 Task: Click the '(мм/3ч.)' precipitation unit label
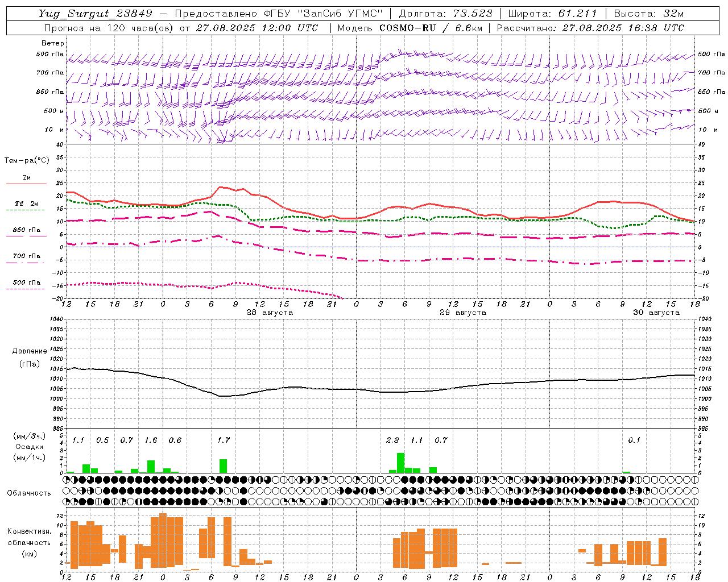pos(28,436)
